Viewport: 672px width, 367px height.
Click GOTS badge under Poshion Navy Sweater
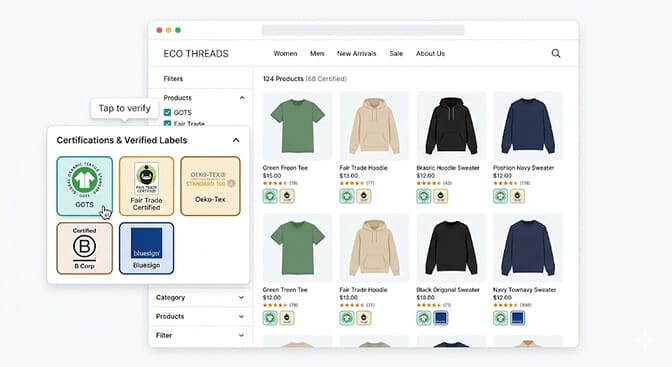pyautogui.click(x=500, y=196)
